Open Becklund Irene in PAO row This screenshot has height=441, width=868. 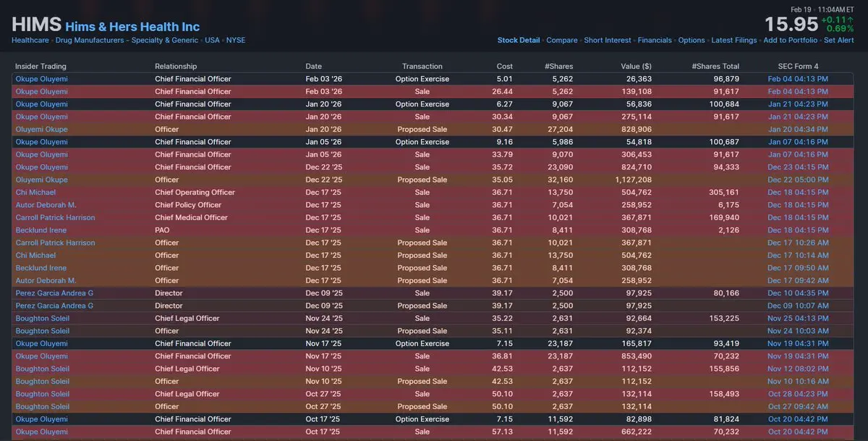(x=41, y=230)
